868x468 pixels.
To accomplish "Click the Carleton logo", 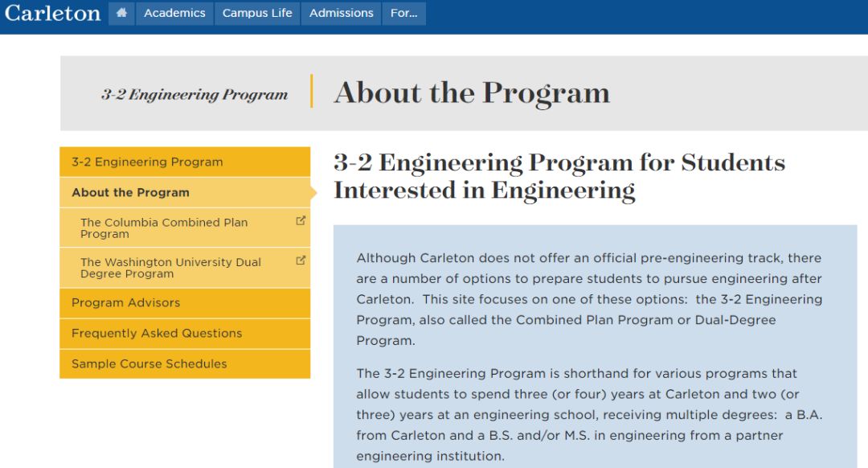I will pos(53,14).
